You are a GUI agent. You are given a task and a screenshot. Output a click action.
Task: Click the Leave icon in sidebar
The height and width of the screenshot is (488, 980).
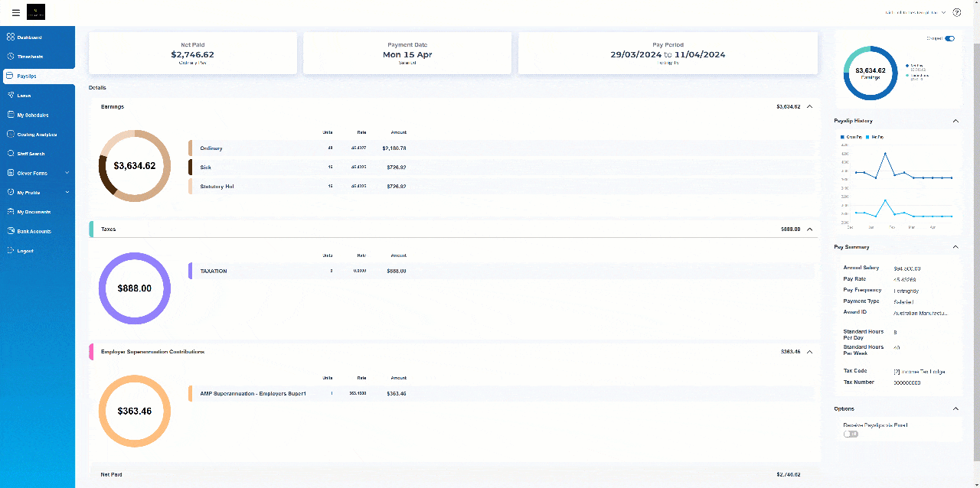pos(11,96)
